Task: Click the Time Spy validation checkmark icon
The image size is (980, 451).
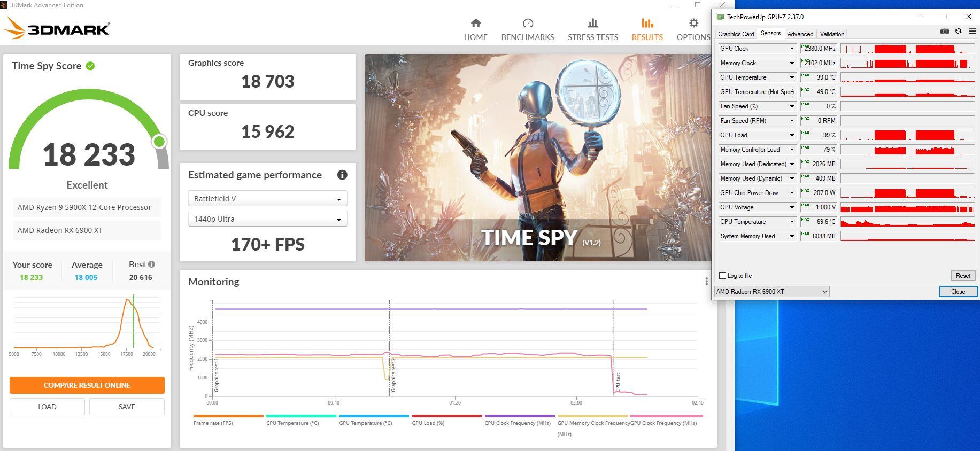Action: (x=90, y=66)
